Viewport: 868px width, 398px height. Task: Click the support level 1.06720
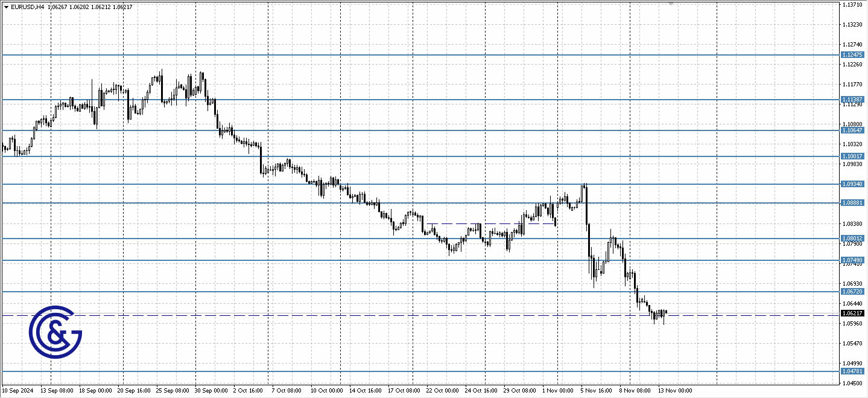851,291
